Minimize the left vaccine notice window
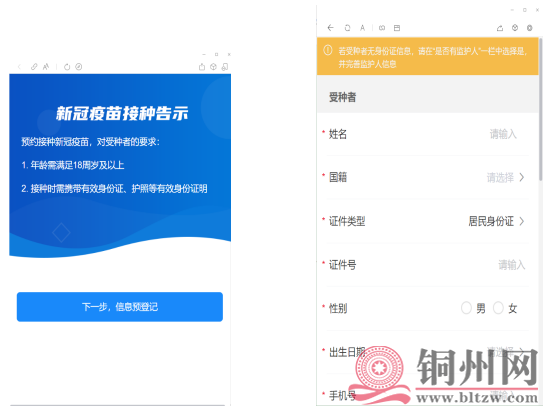This screenshot has width=551, height=411. pyautogui.click(x=204, y=54)
